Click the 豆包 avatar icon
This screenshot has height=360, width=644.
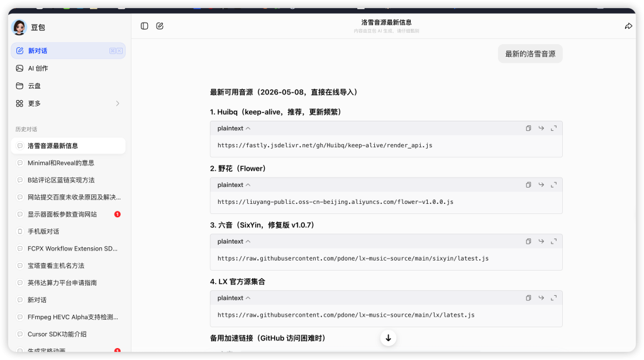19,27
